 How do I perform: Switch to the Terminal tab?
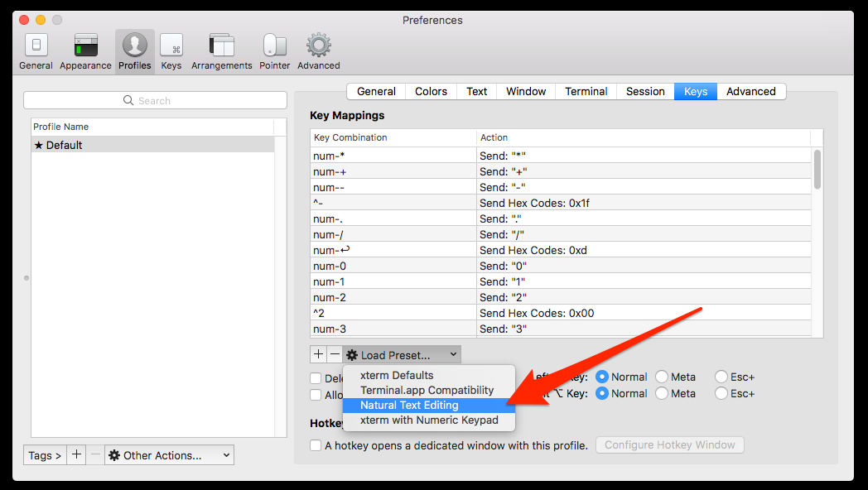pyautogui.click(x=586, y=91)
